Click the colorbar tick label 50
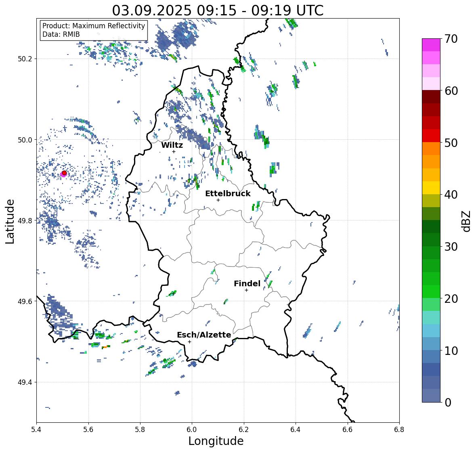Image resolution: width=476 pixels, height=451 pixels. (x=451, y=143)
